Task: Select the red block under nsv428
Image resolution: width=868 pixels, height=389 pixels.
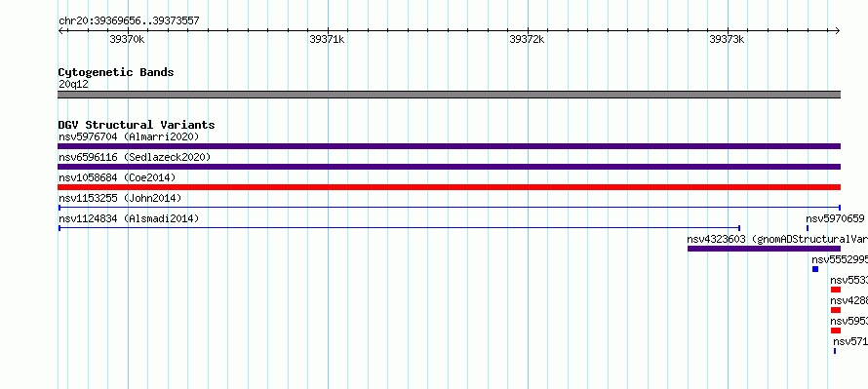Action: 836,310
